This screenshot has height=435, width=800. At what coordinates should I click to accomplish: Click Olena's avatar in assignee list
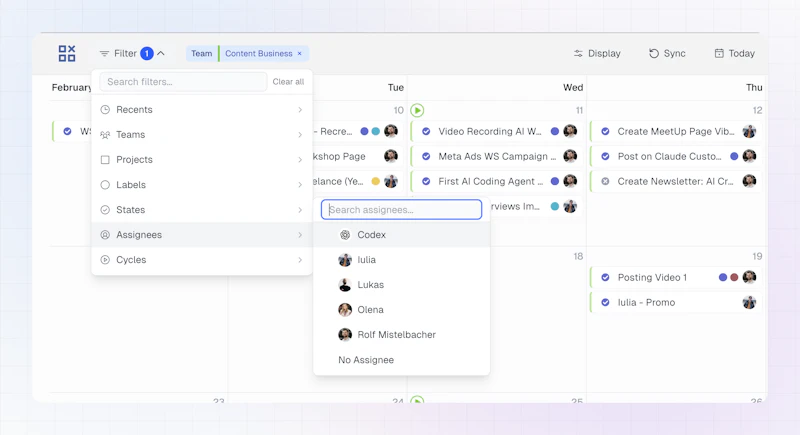point(345,310)
